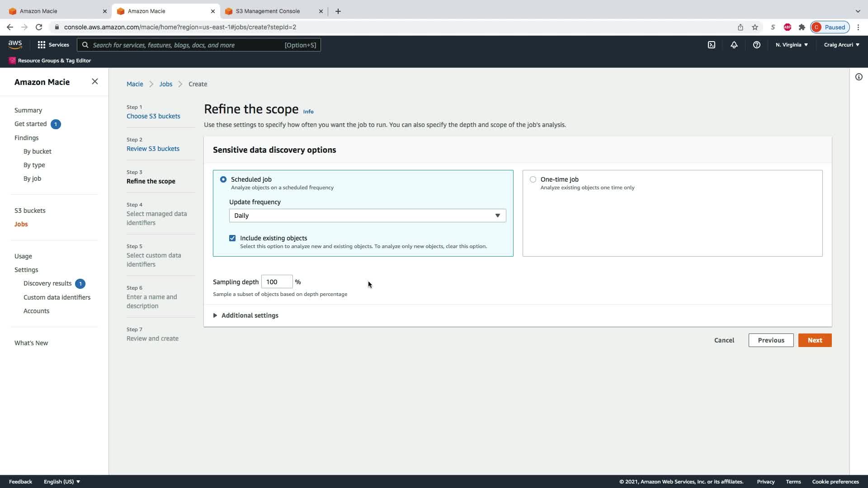Select the One-time job option
The image size is (868, 488).
[533, 179]
